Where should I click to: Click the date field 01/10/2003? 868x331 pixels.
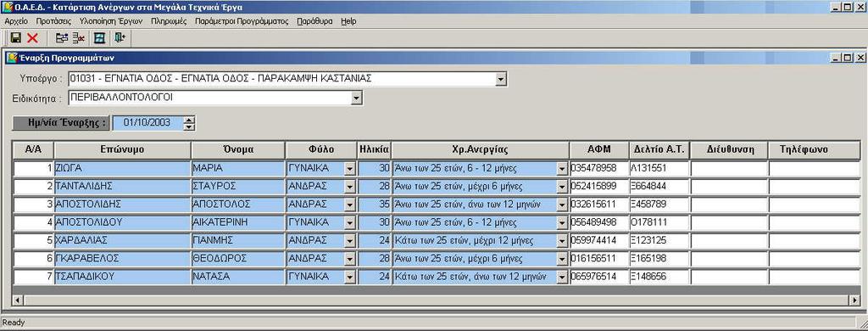click(x=147, y=123)
